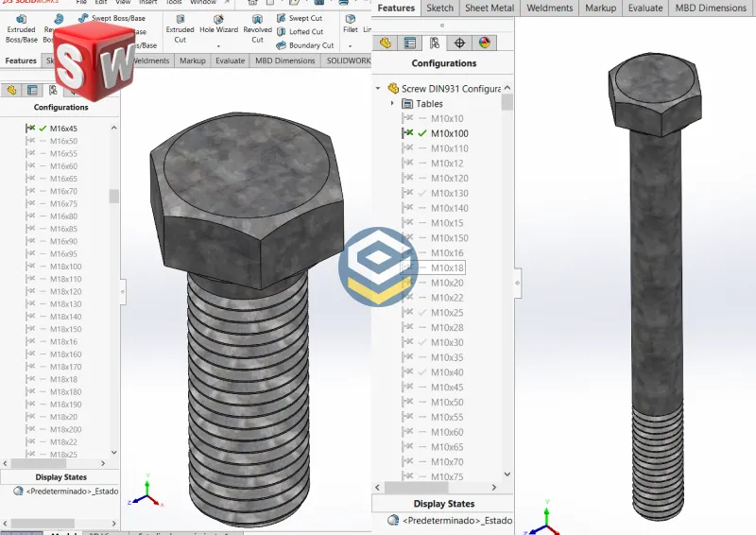Open PropertyManager tab in right panel
The width and height of the screenshot is (756, 535).
[x=410, y=43]
